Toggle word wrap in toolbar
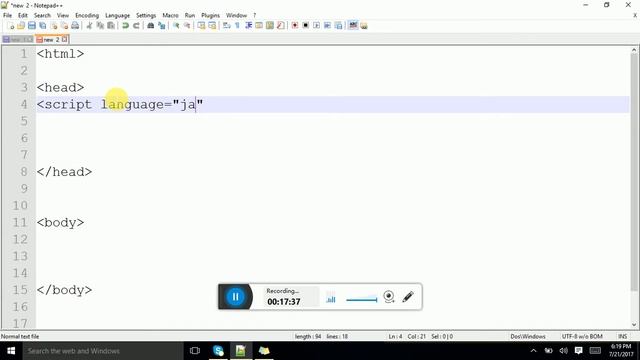This screenshot has width=640, height=360. (227, 25)
